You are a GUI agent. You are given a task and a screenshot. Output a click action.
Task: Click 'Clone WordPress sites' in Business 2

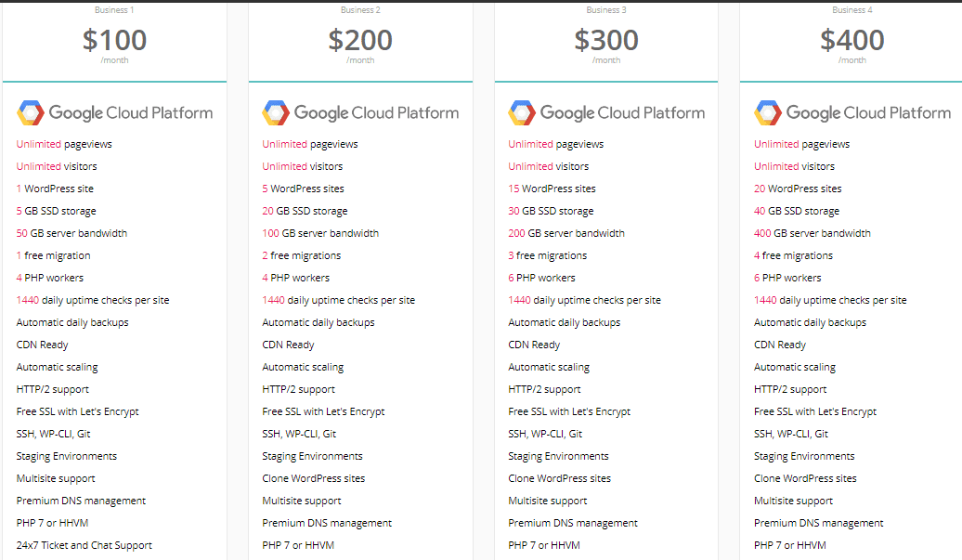(314, 478)
